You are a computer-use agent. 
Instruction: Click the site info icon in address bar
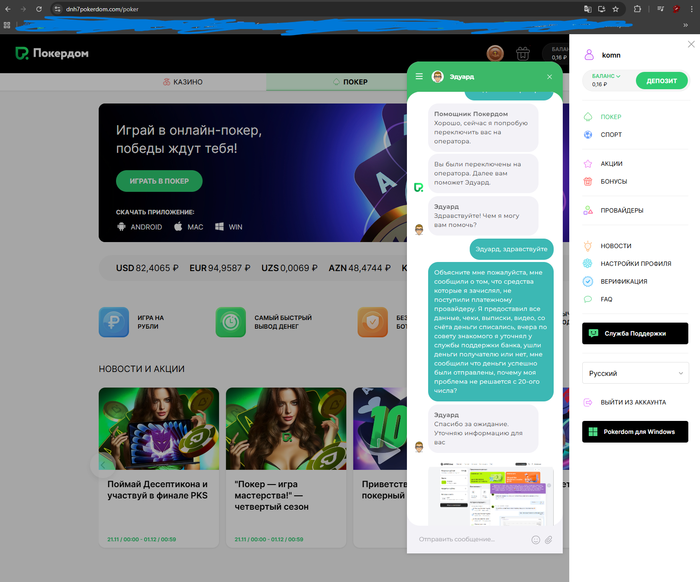click(58, 9)
